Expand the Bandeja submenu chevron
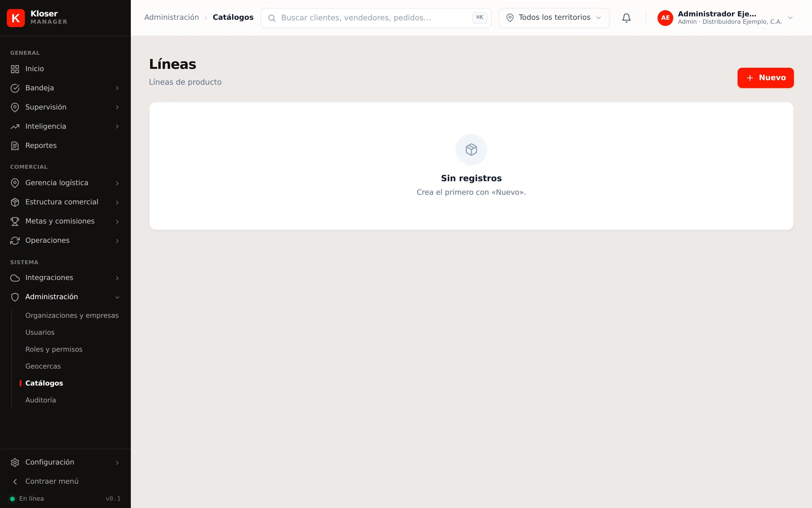Screen dimensions: 812x508 click(117, 88)
